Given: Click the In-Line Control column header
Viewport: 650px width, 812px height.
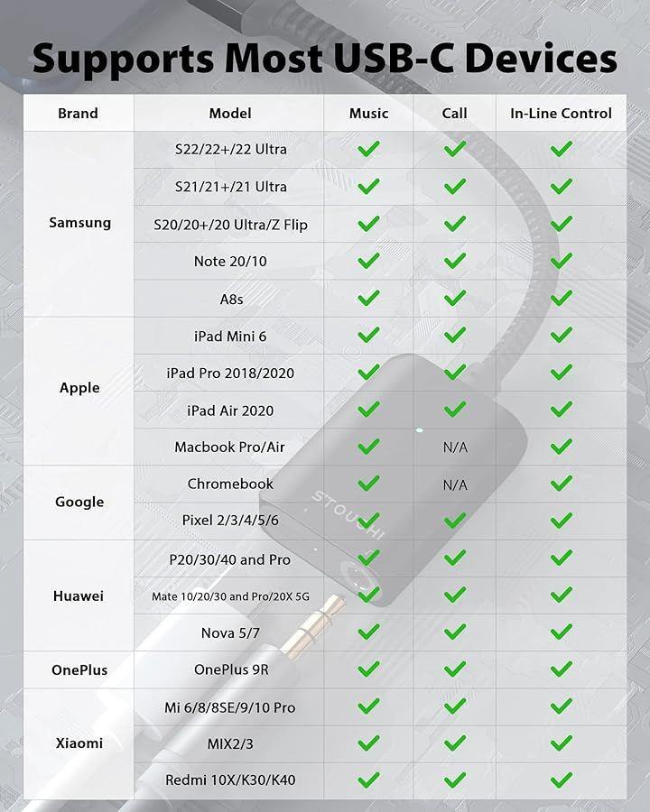Looking at the screenshot, I should click(561, 114).
